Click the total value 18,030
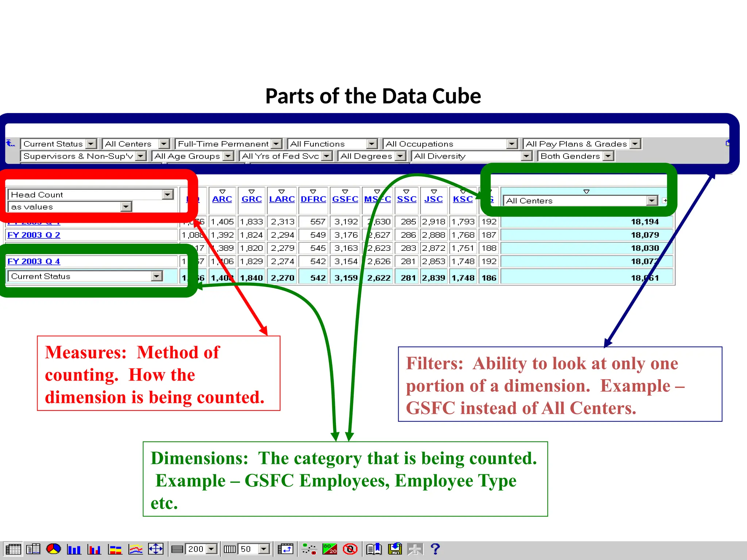The height and width of the screenshot is (560, 747). (645, 248)
